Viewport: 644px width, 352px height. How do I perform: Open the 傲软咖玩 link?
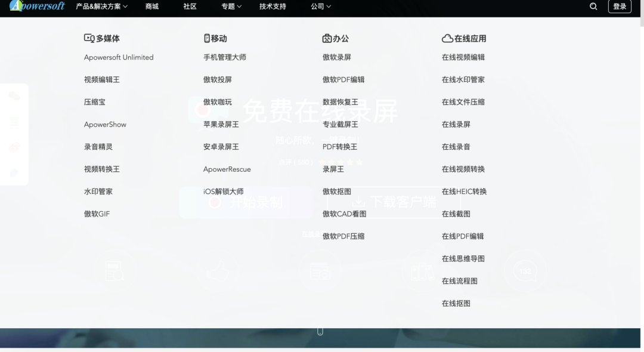[x=218, y=102]
